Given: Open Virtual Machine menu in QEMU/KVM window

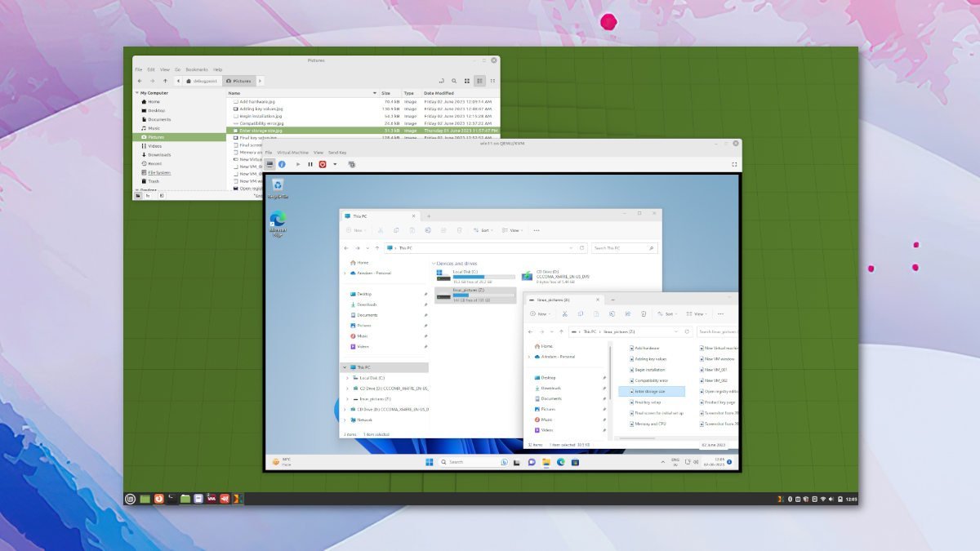Looking at the screenshot, I should tap(292, 153).
